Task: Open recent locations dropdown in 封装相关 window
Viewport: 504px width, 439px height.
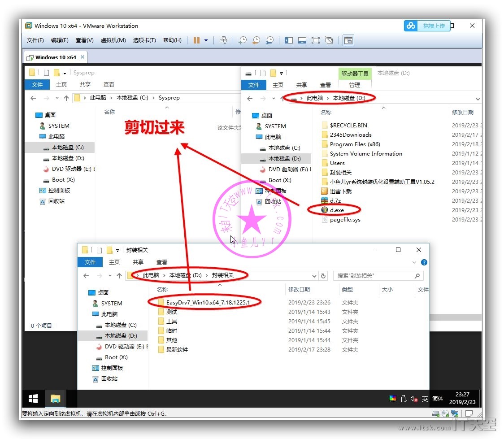Action: click(x=110, y=275)
